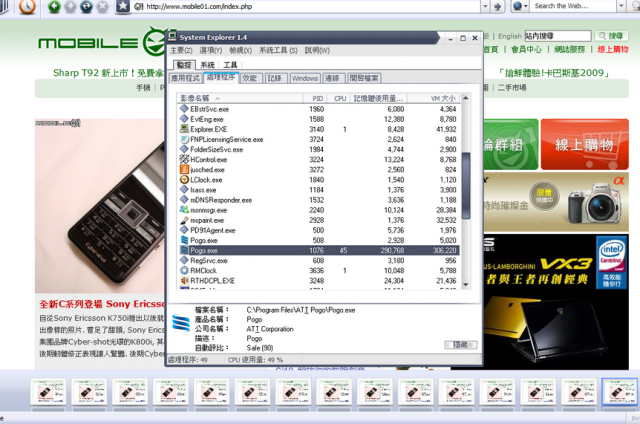Select the 效能 sub-tab
640x424 pixels.
point(249,78)
